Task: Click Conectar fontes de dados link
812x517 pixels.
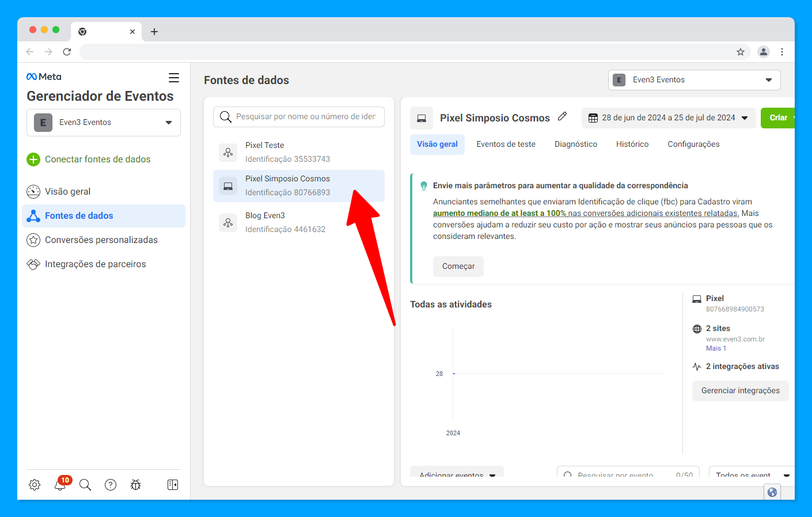Action: click(98, 159)
